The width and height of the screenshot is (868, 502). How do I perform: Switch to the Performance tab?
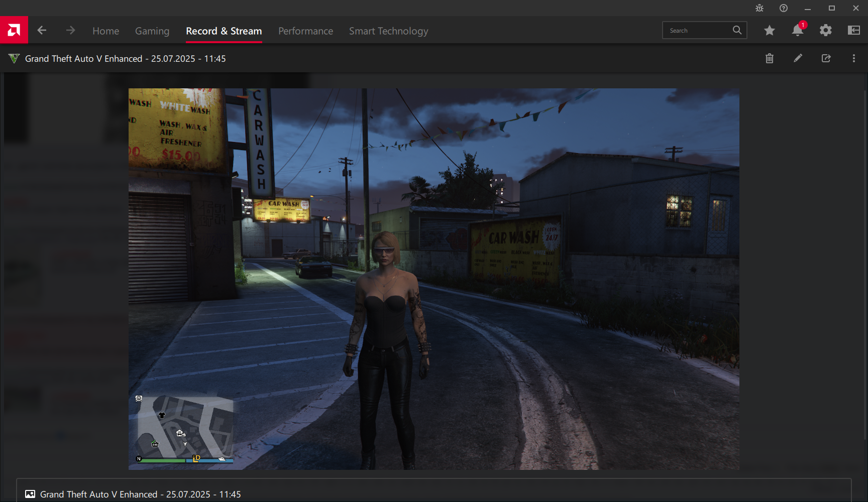coord(305,31)
